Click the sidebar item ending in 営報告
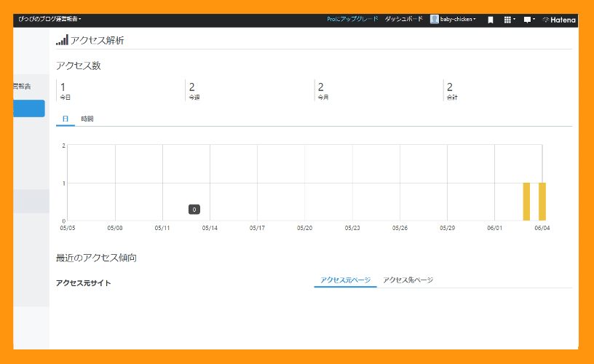This screenshot has width=594, height=364. click(x=23, y=87)
